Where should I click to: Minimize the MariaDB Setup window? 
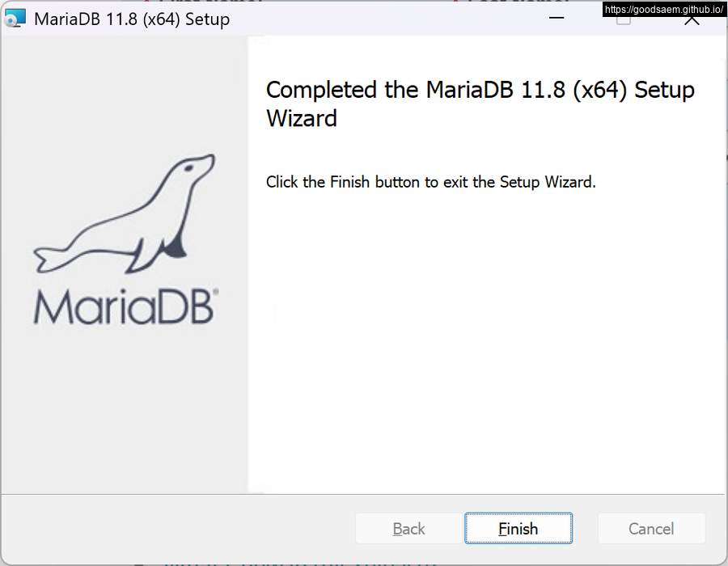[557, 18]
